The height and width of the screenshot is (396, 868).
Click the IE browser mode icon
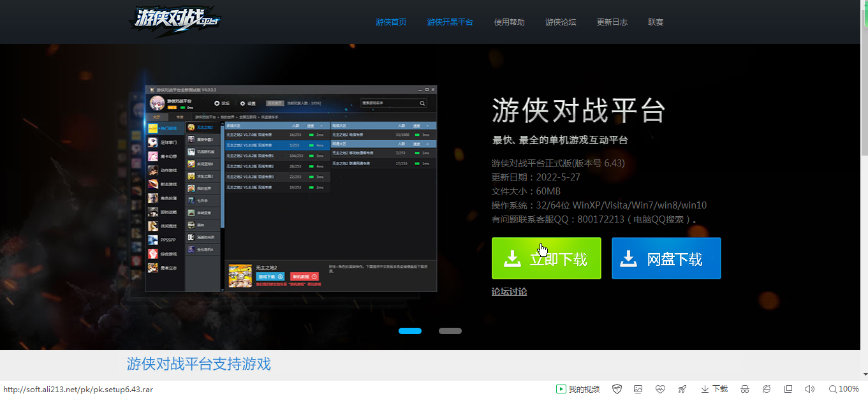(767, 389)
